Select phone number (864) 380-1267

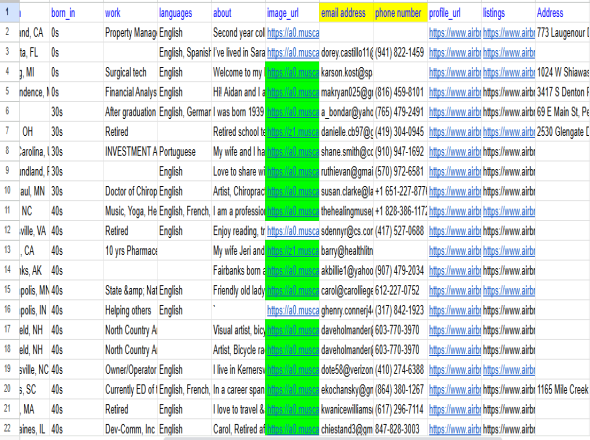coord(400,390)
